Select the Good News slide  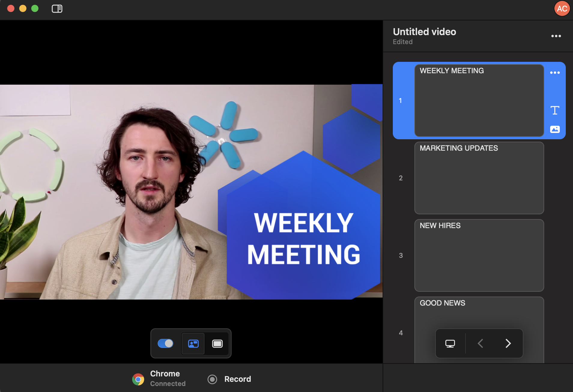coord(479,312)
